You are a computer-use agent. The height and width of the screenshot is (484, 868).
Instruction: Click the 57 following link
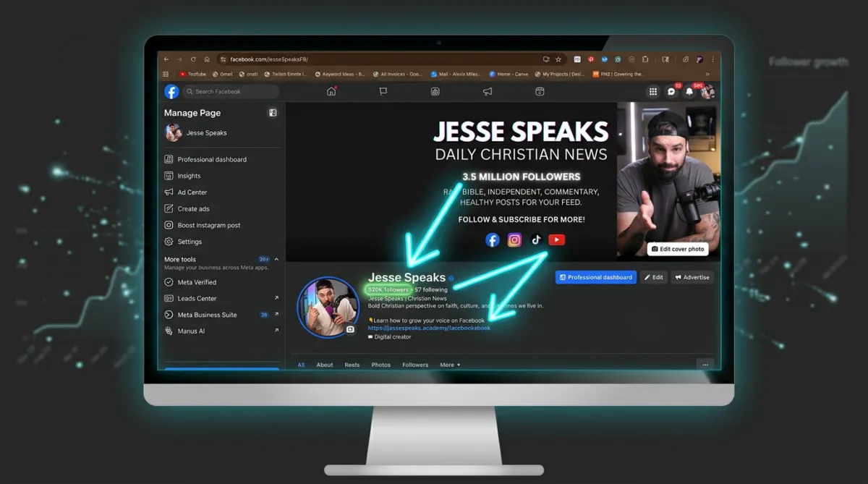pyautogui.click(x=431, y=289)
